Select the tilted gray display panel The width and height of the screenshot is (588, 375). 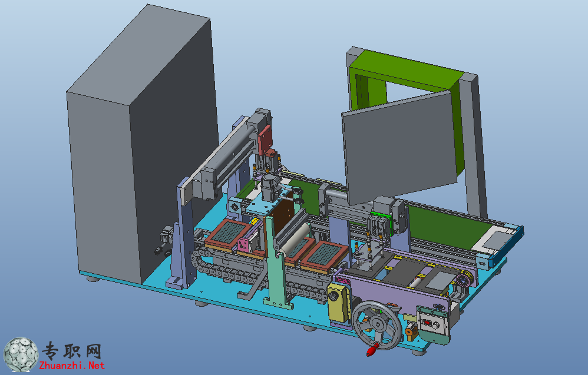(399, 148)
